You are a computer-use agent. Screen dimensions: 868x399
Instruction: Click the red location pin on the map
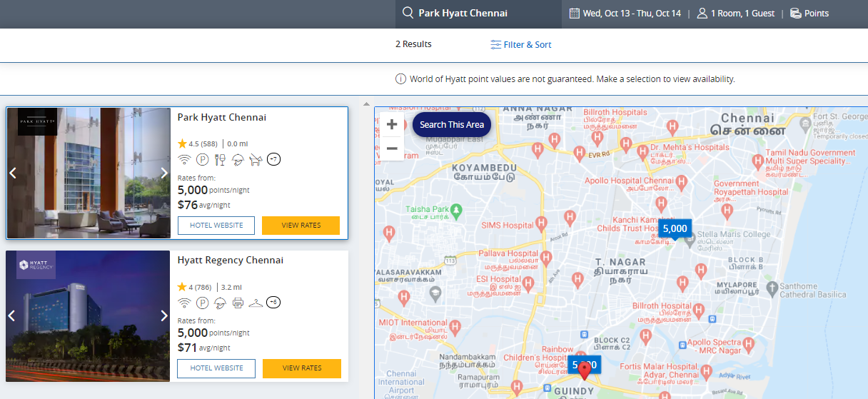[585, 370]
